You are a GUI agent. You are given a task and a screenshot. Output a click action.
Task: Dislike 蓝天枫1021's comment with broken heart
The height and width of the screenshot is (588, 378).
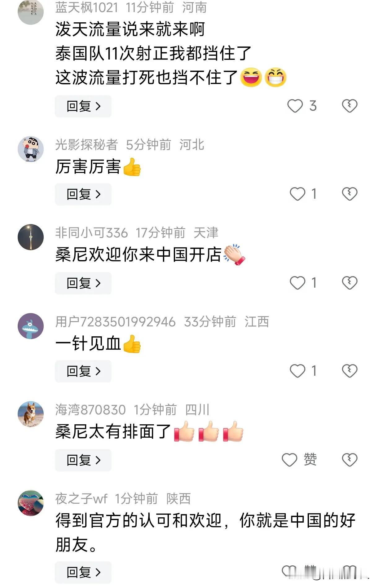[x=349, y=106]
